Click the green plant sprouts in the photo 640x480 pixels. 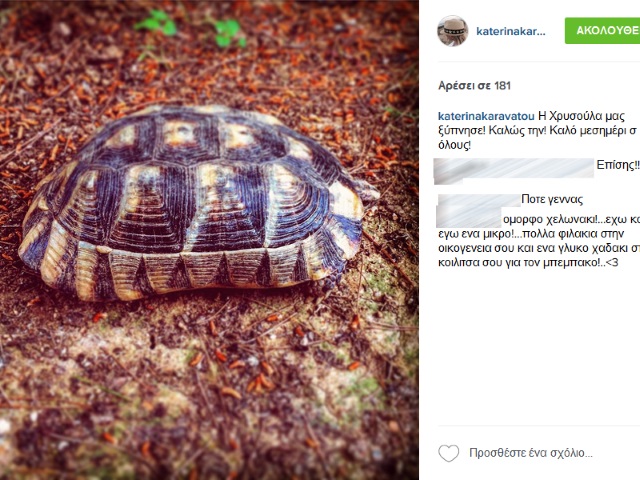point(191,28)
